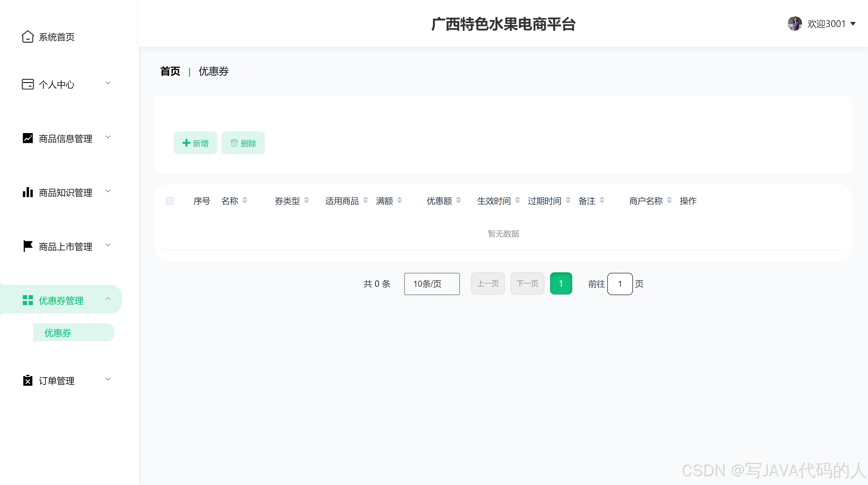868x485 pixels.
Task: Click the flag icon beside 商品上市管理
Action: click(28, 246)
